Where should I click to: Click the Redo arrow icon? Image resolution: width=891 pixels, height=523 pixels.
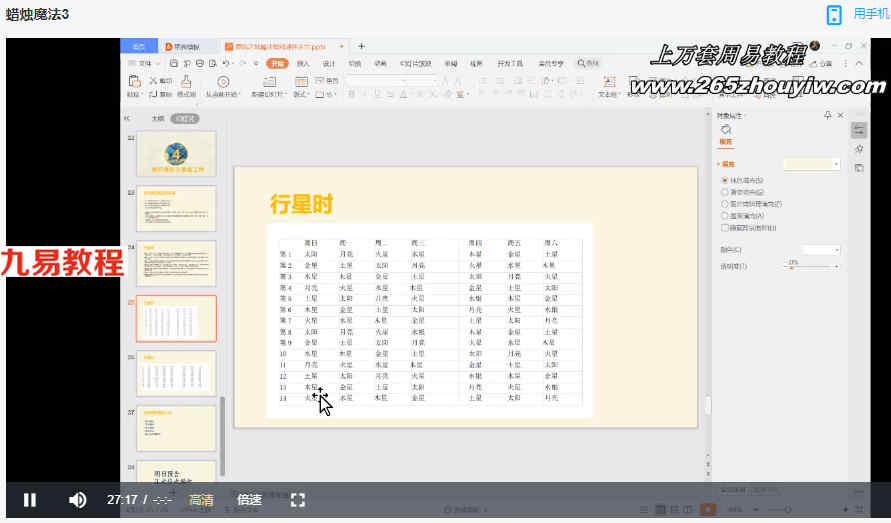click(242, 64)
